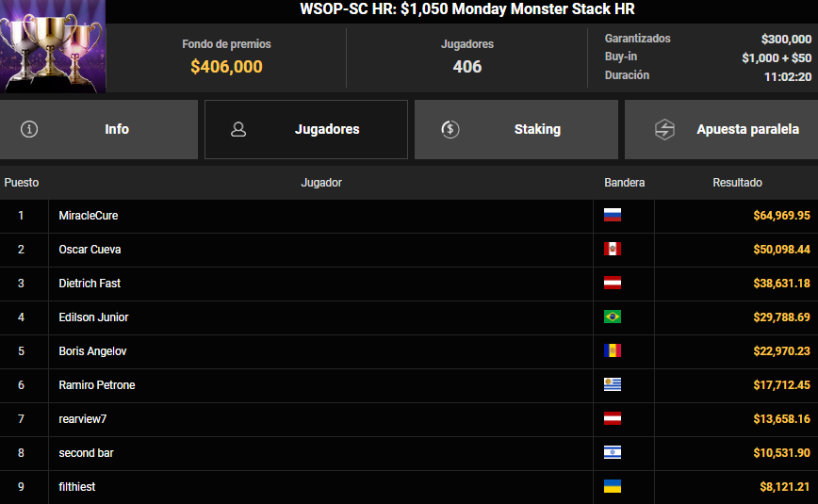Select player second bar

[86, 453]
